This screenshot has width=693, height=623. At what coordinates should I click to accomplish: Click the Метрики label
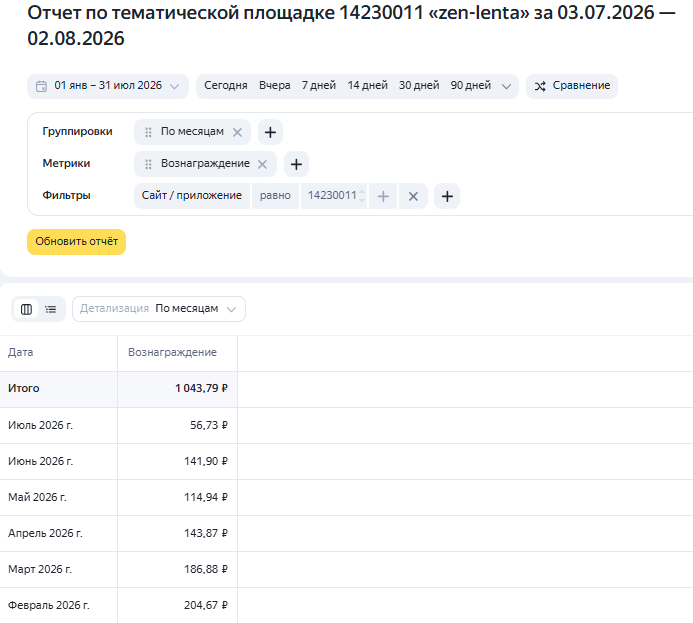(66, 163)
